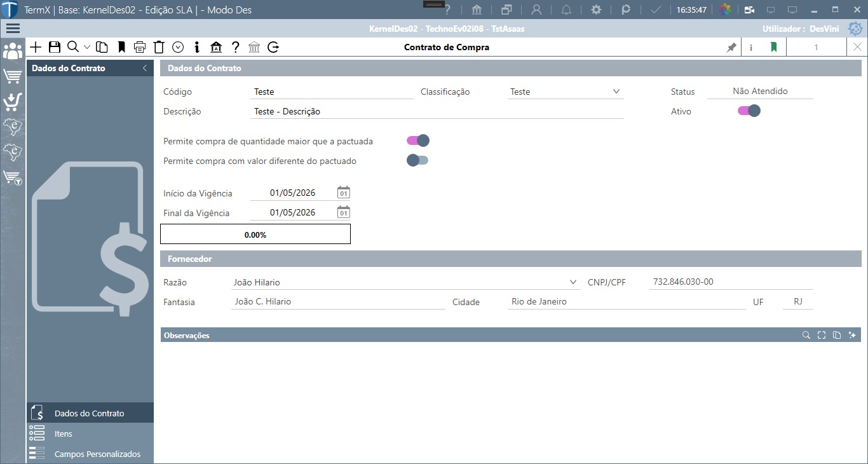Click the shopping cart with filter icon
Viewport: 868px width, 464px height.
pos(13,178)
